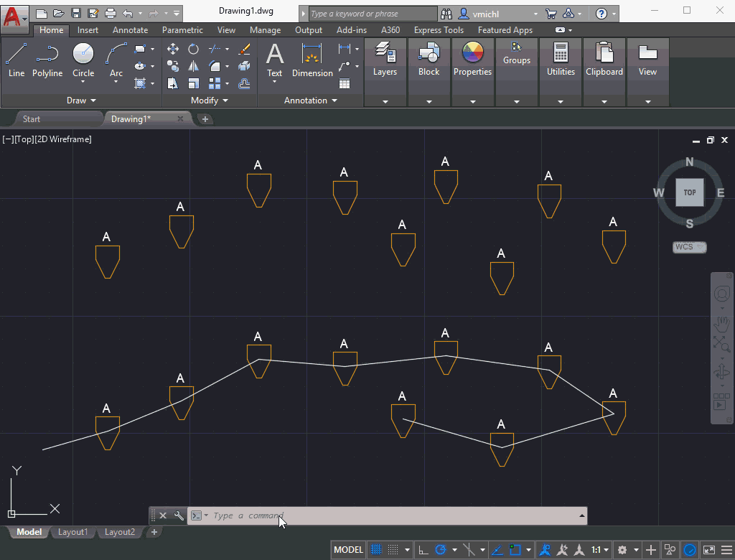Select the Mirror tool
This screenshot has width=735, height=560.
click(194, 67)
